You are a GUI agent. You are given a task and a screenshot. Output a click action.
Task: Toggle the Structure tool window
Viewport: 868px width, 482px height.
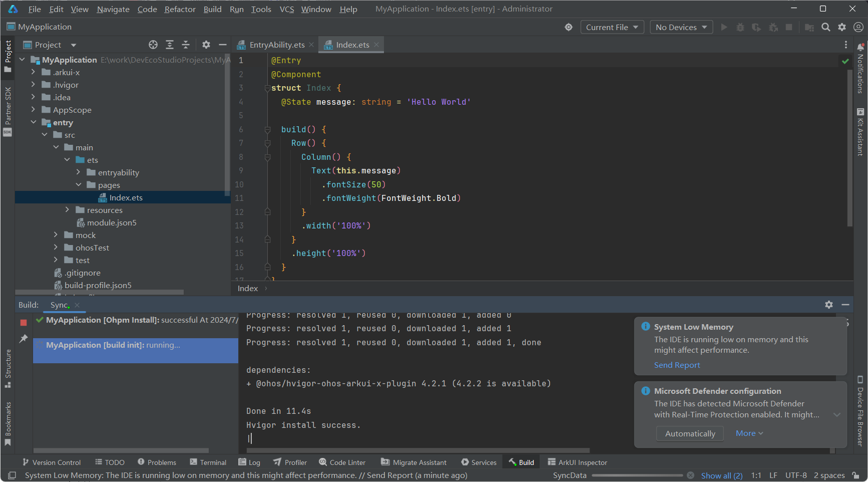point(8,368)
